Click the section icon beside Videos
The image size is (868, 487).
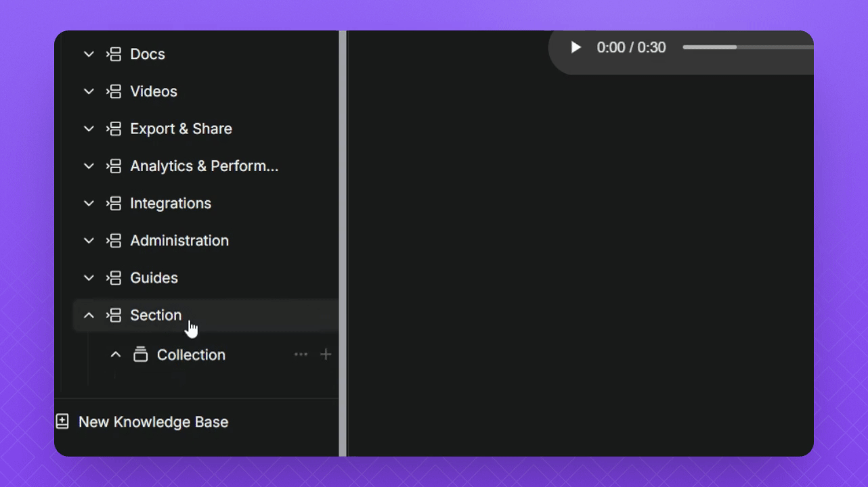click(x=114, y=91)
